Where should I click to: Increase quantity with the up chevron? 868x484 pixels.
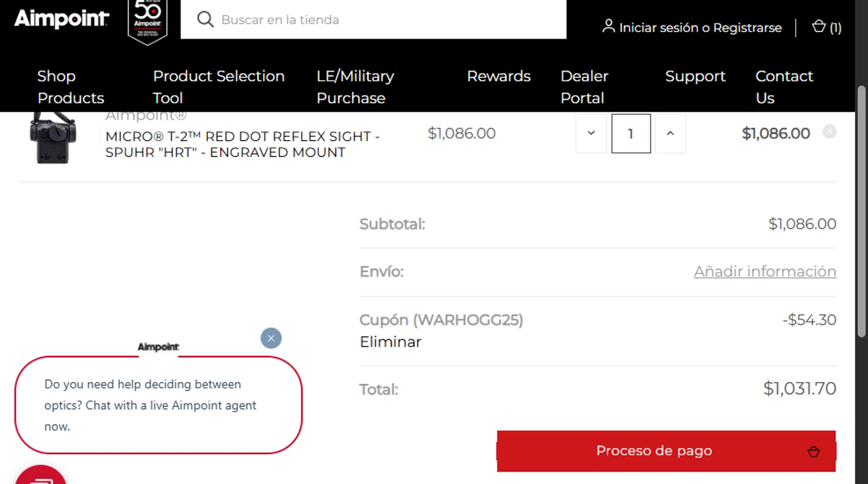(x=670, y=133)
